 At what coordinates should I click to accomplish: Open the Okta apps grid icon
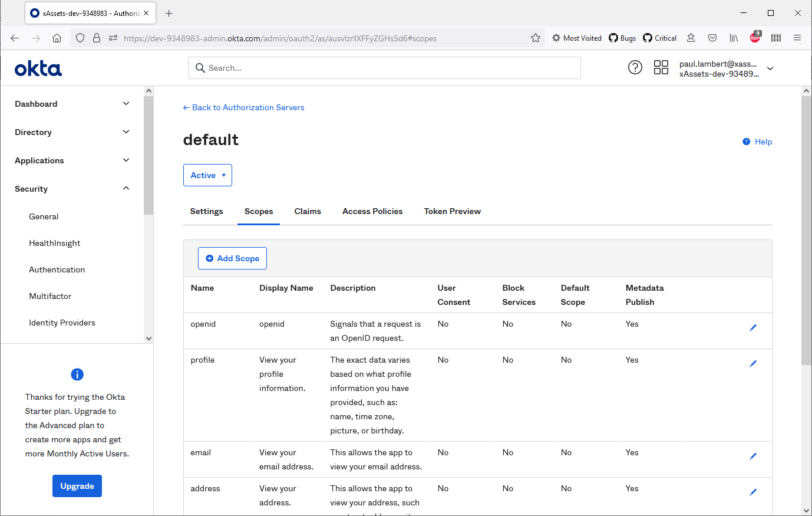coord(661,68)
